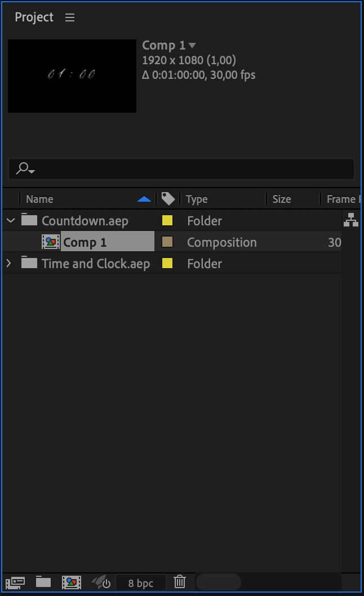Open the Project panel menu

70,17
